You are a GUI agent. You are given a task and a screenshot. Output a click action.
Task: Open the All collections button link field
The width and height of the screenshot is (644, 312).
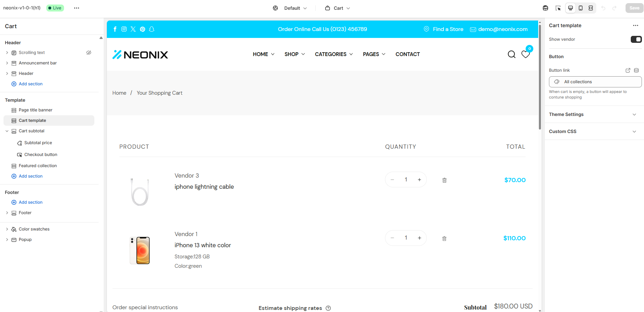[595, 82]
